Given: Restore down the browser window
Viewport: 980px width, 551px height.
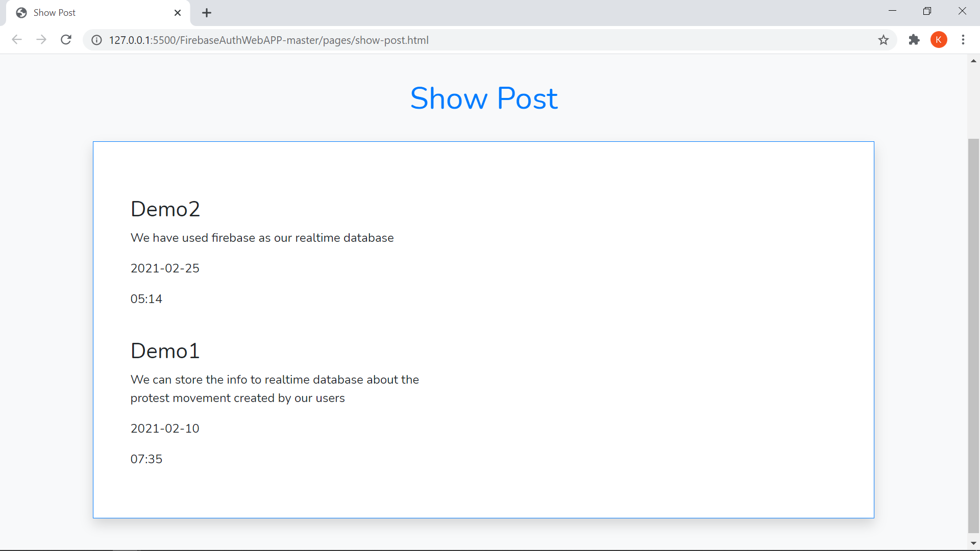Looking at the screenshot, I should [927, 11].
